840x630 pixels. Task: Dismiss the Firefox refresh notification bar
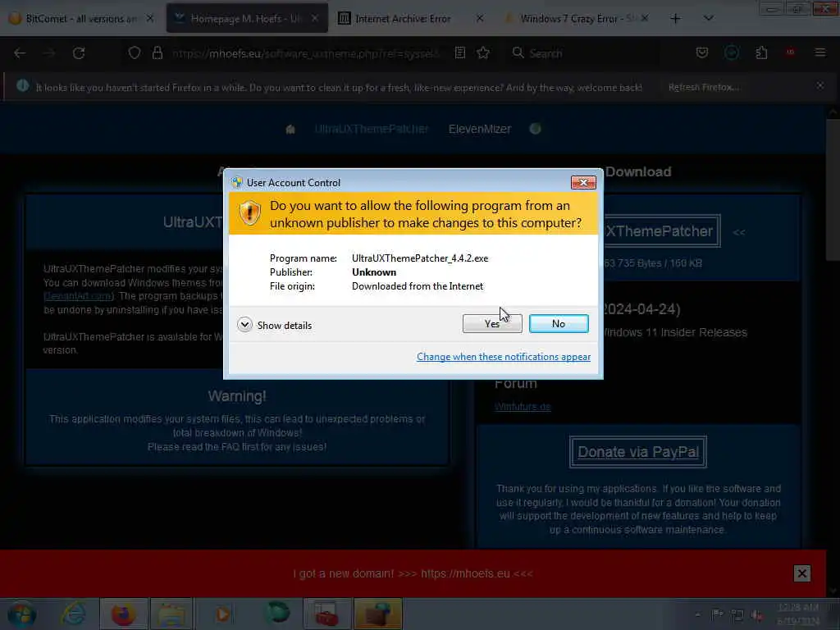click(819, 85)
